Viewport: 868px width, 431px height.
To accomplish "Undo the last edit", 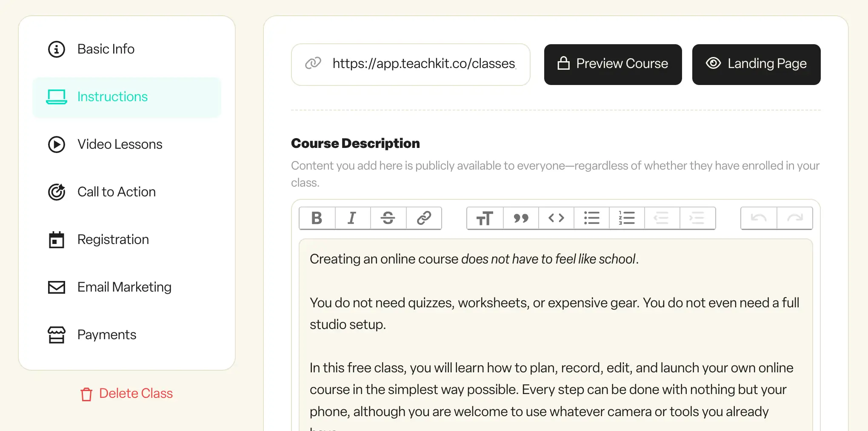I will point(759,218).
